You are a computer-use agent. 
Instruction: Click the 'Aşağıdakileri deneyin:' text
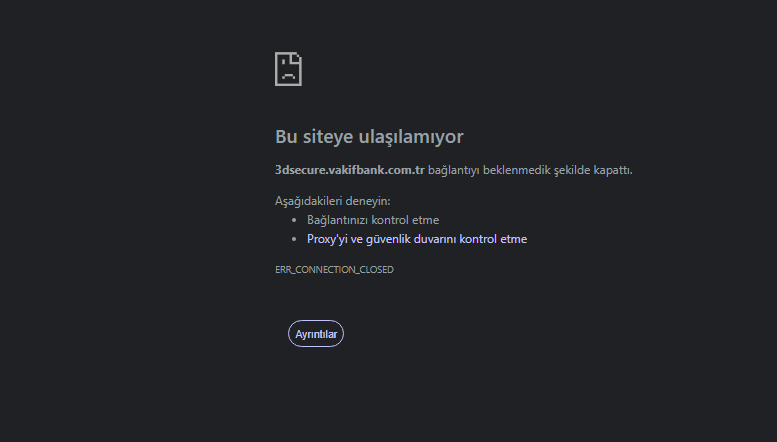tap(333, 201)
